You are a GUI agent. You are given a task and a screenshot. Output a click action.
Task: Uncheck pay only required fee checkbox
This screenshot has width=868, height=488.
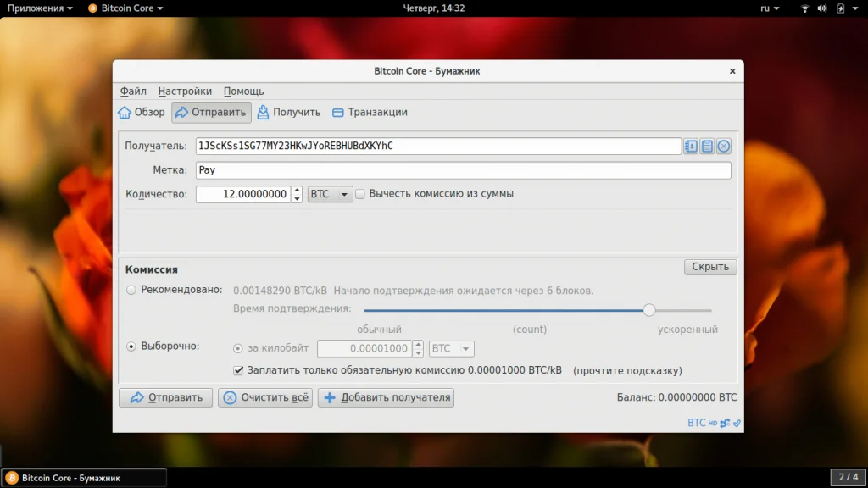[238, 370]
